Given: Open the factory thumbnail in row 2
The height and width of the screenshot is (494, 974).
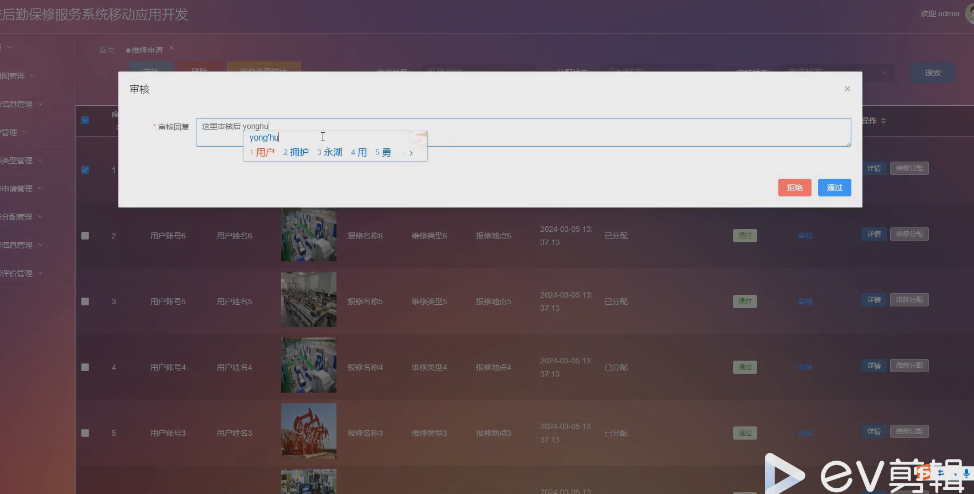Looking at the screenshot, I should [309, 234].
